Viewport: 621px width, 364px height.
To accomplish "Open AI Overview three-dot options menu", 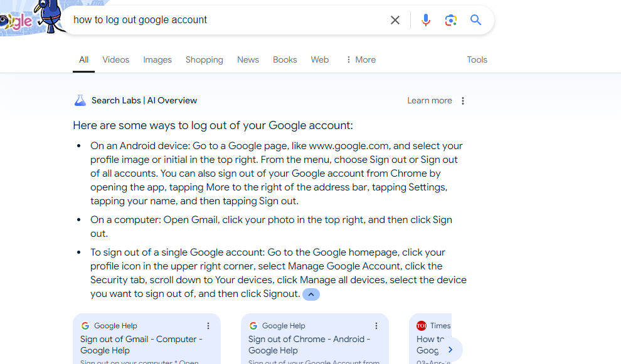I will point(462,101).
